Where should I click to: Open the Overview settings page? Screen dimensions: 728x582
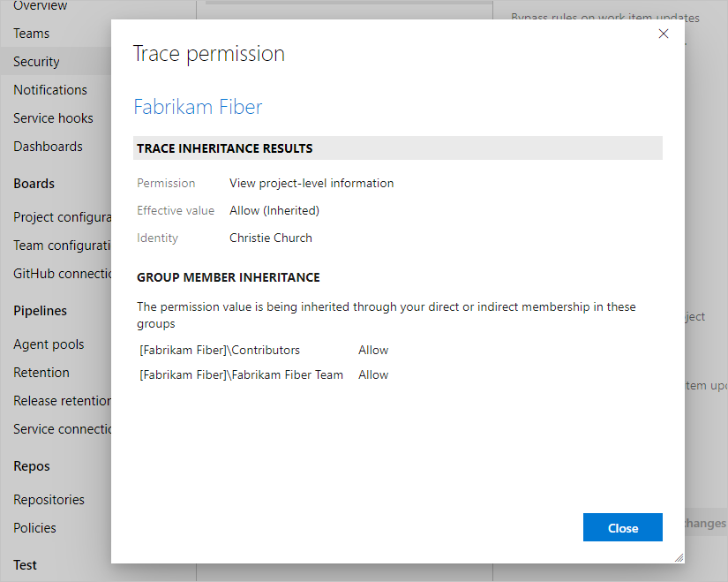(x=39, y=5)
